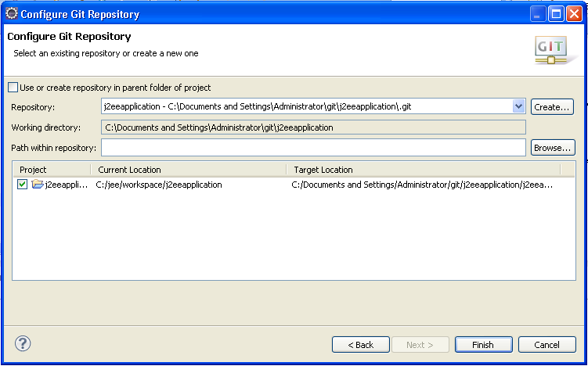Viewport: 588px width, 366px height.
Task: Click the Current Location column header
Action: coord(189,170)
